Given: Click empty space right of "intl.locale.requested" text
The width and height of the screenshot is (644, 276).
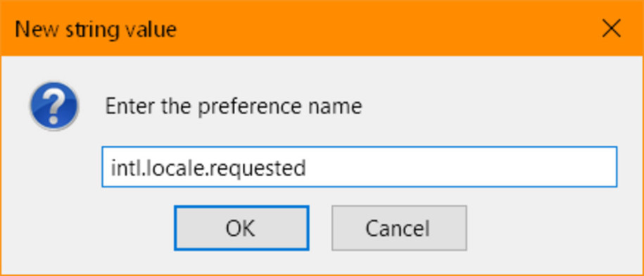Looking at the screenshot, I should coord(460,167).
